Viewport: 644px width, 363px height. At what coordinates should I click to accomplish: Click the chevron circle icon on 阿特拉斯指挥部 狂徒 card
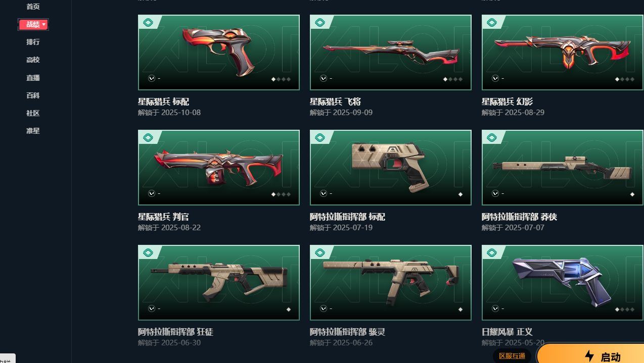click(151, 308)
